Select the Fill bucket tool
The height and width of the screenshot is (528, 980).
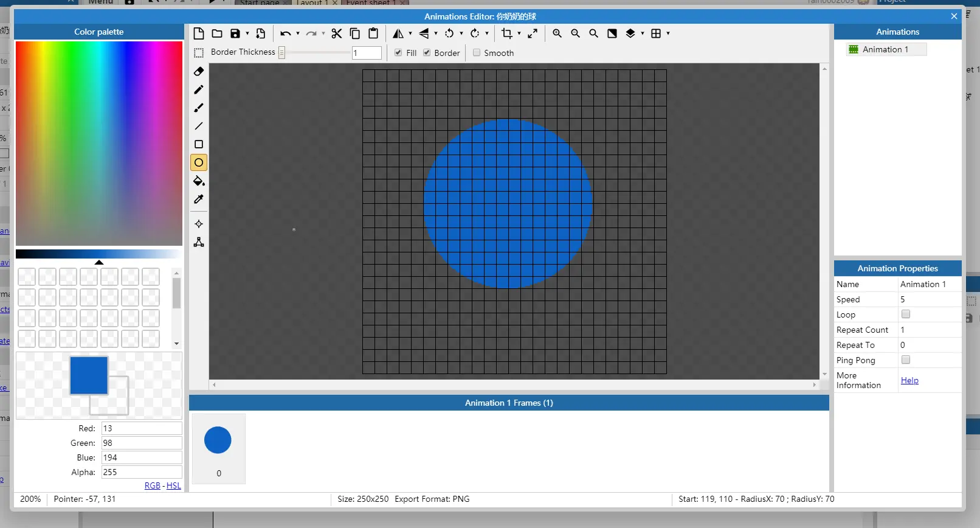[x=199, y=181]
